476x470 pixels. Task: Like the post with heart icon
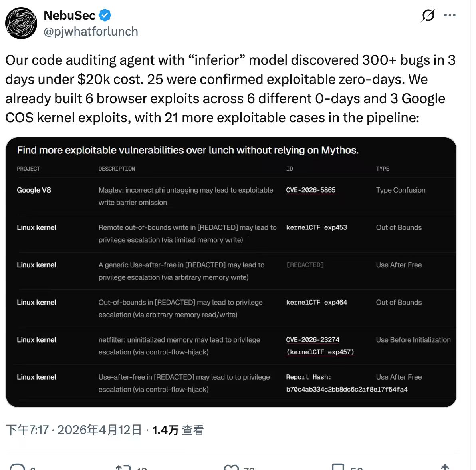point(232,467)
